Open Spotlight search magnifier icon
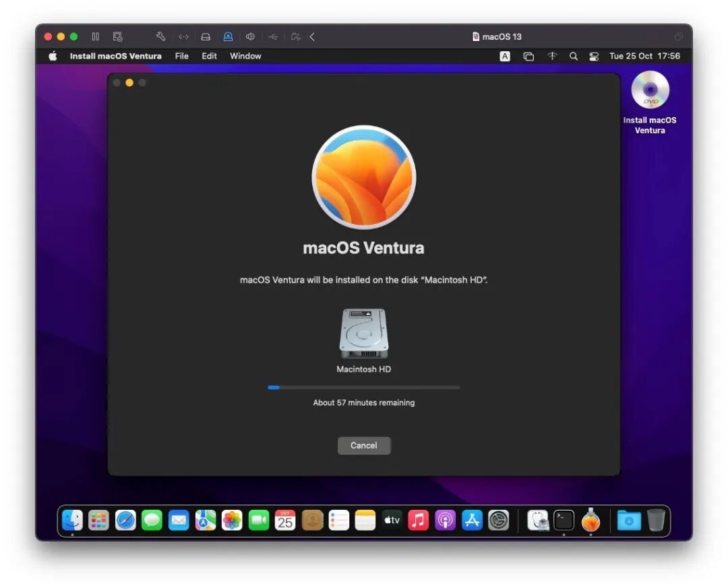 click(574, 56)
